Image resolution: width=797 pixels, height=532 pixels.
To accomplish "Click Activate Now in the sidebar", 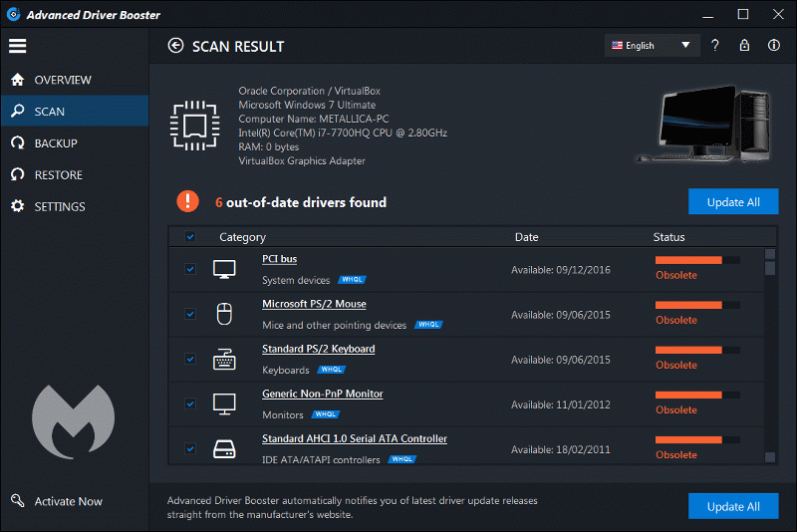I will click(x=68, y=501).
